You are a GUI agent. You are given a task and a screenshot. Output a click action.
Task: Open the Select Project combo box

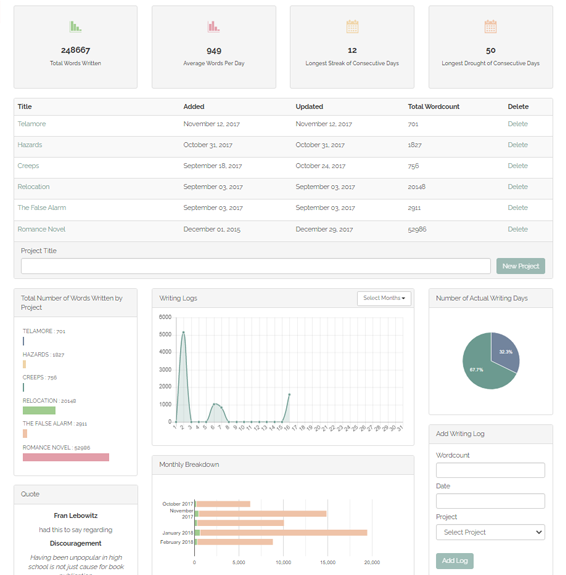(x=490, y=532)
